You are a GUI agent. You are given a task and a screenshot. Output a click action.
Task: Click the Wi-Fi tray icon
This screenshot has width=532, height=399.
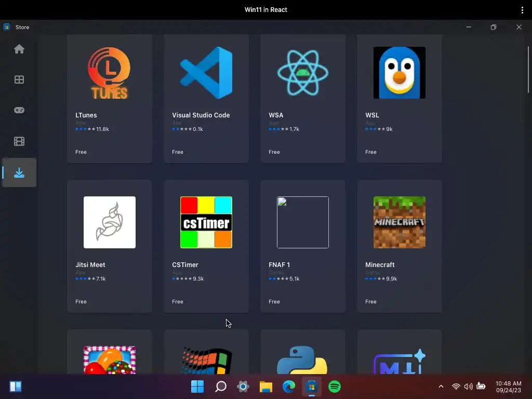pos(456,387)
